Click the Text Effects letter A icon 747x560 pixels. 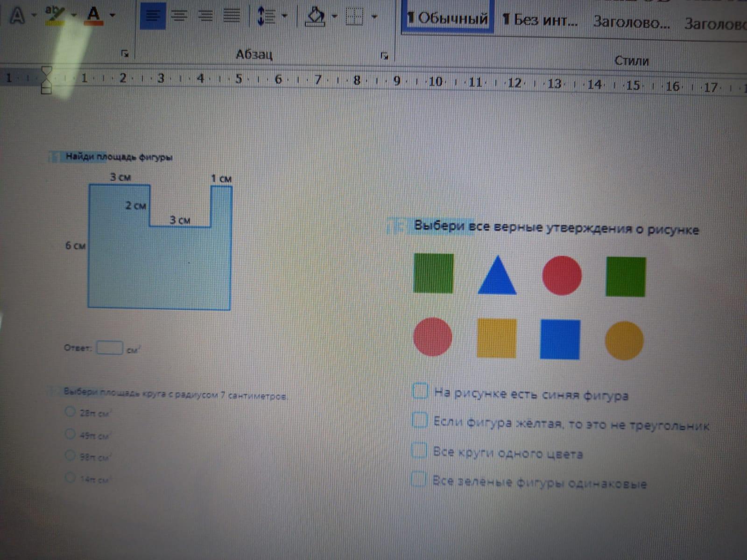coord(17,16)
